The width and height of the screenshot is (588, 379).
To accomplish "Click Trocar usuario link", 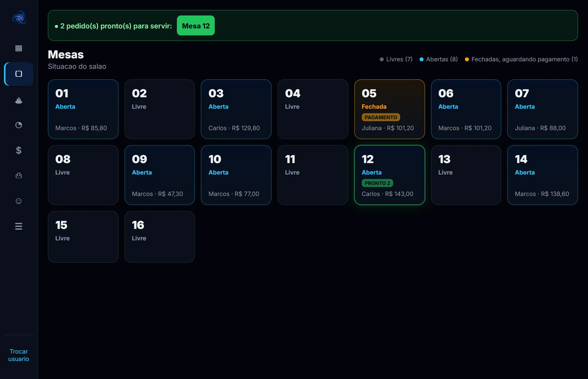I will coord(19,355).
